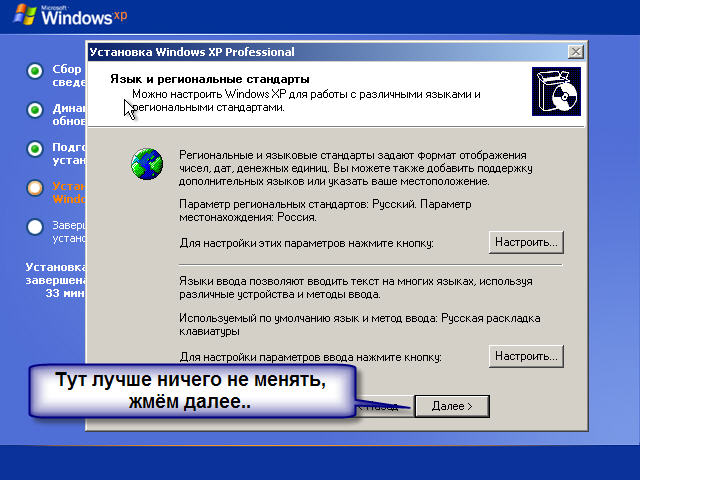This screenshot has width=709, height=480.
Task: Click the Далее > button
Action: (x=452, y=406)
